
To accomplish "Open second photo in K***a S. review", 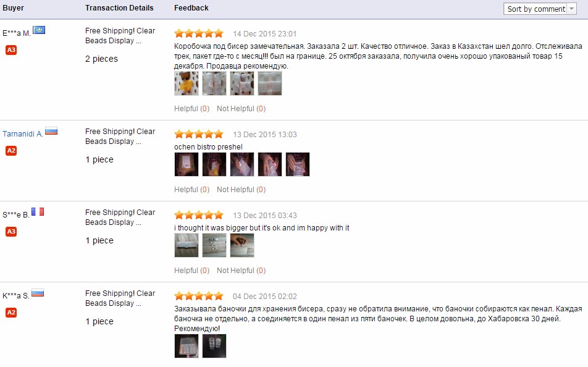I will pyautogui.click(x=214, y=346).
